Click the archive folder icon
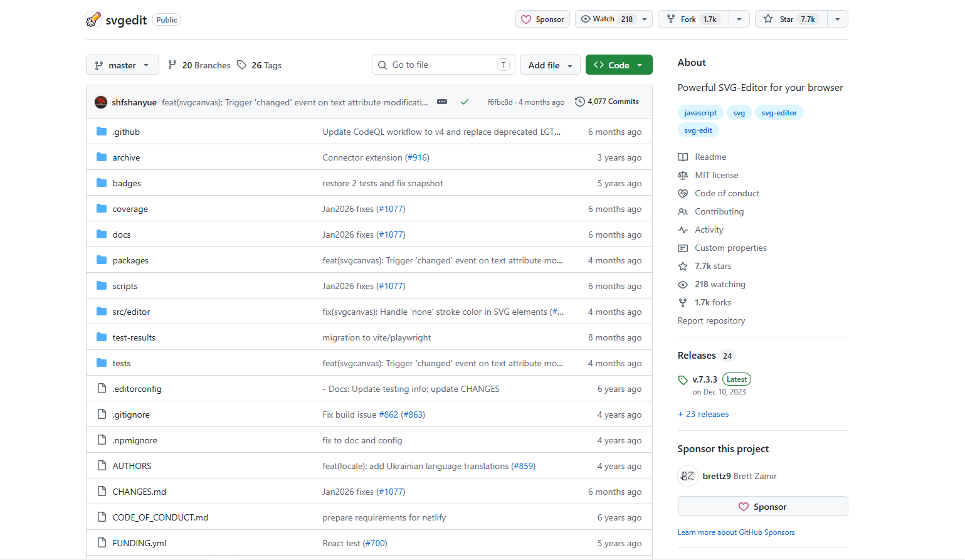The width and height of the screenshot is (965, 560). [102, 157]
